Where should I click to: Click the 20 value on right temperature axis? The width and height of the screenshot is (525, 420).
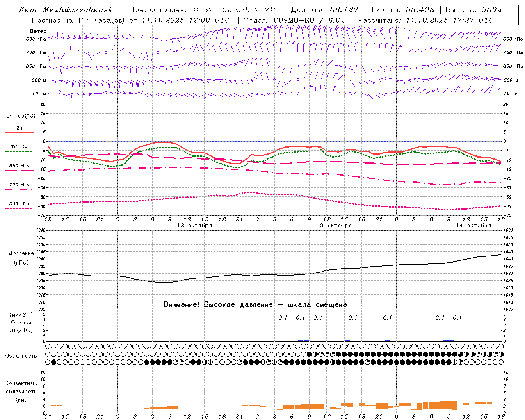[506, 104]
